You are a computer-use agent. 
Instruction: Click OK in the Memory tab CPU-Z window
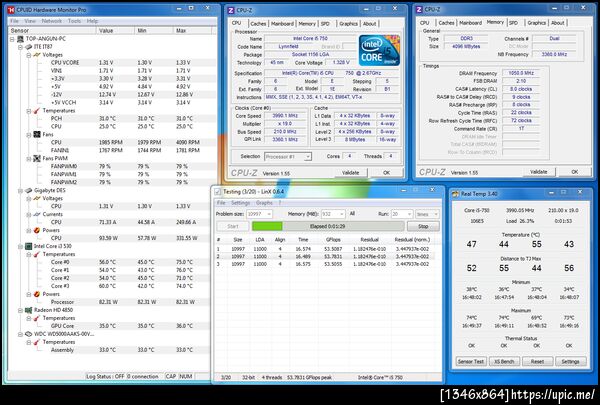[575, 172]
